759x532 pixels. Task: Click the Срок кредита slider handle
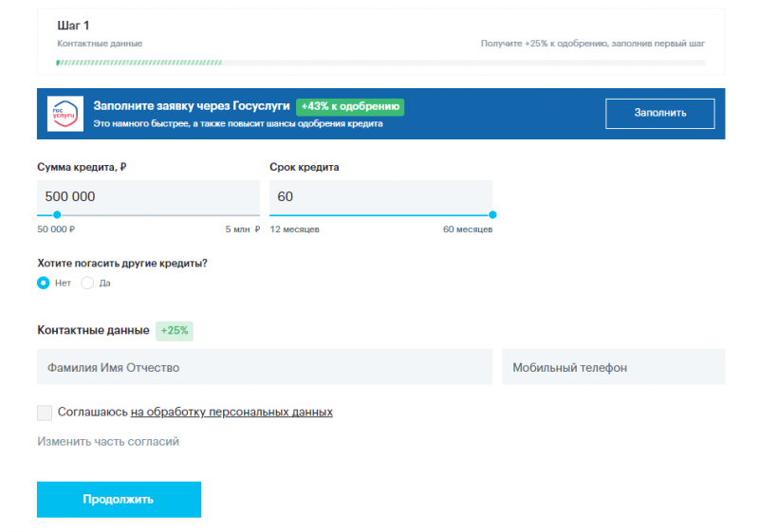491,215
